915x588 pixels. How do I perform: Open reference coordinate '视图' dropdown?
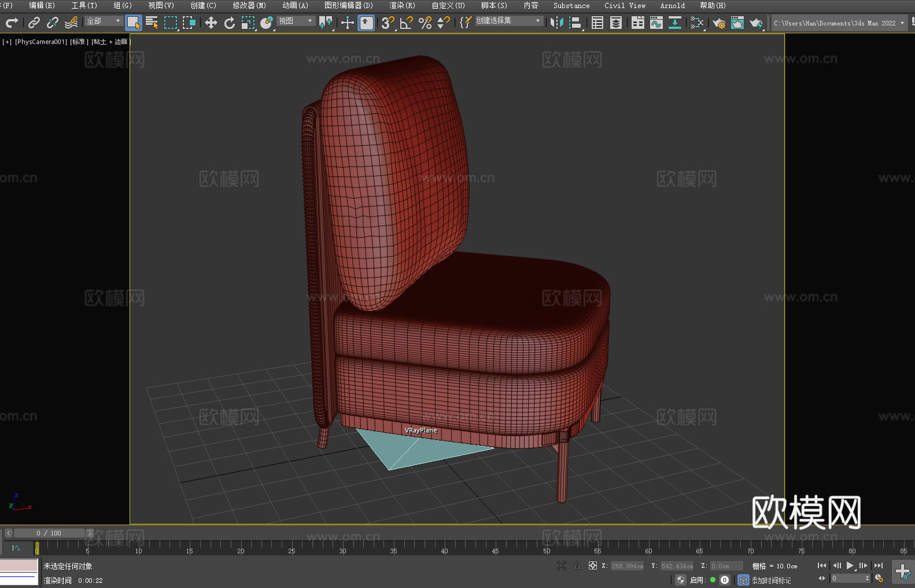[296, 21]
